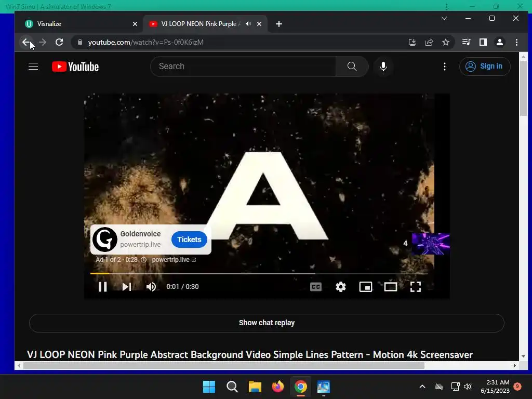Open the ad info circle icon
The width and height of the screenshot is (532, 399).
(143, 260)
